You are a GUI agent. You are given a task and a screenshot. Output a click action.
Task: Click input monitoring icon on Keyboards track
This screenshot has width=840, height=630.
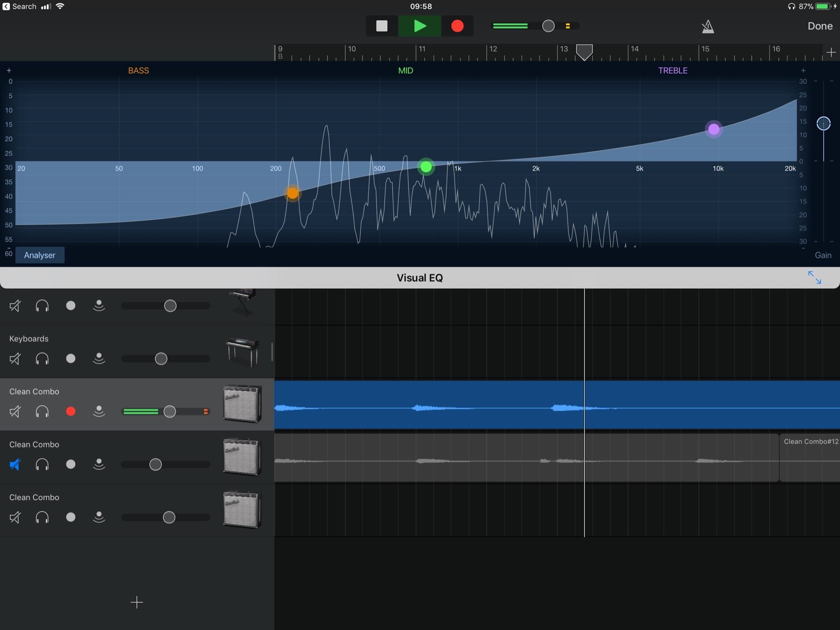coord(99,359)
